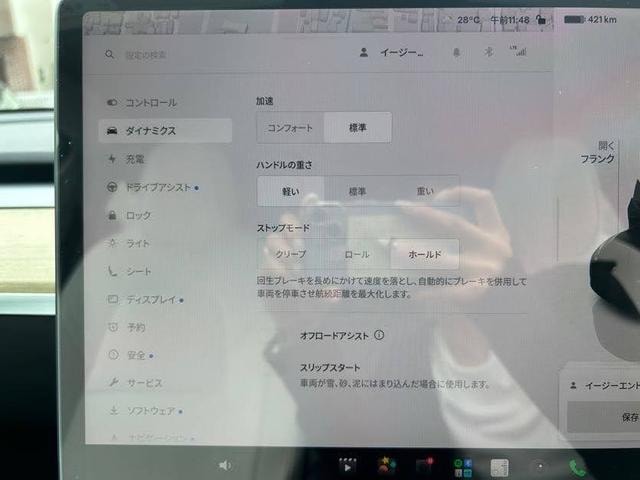Click the オフロードアシスト info icon
640x480 pixels.
coord(379,335)
